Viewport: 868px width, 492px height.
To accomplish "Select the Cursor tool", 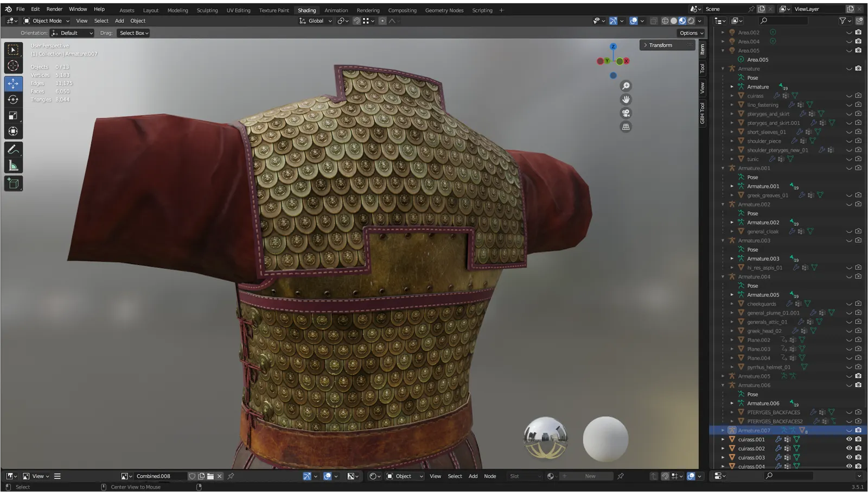I will pyautogui.click(x=13, y=66).
